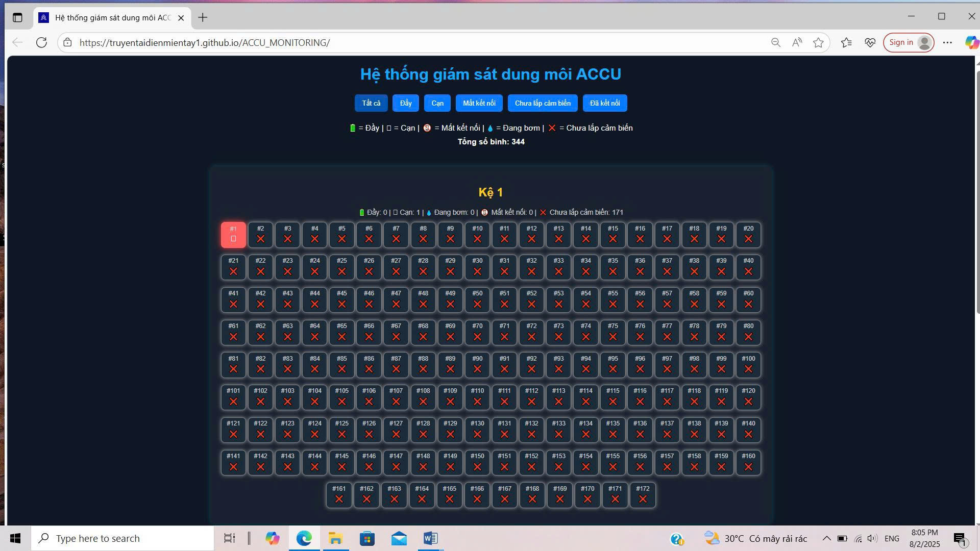Select red highlighted tank #1
The height and width of the screenshot is (551, 980).
click(x=233, y=235)
